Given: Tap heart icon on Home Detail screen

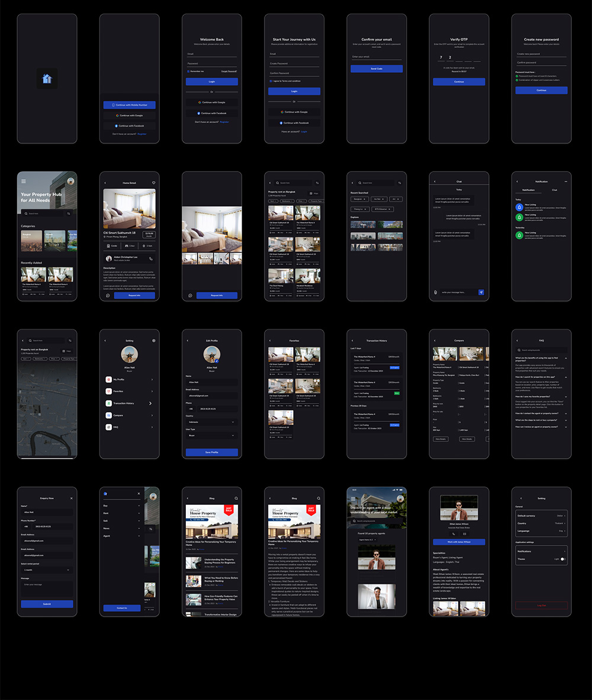Looking at the screenshot, I should pyautogui.click(x=153, y=183).
